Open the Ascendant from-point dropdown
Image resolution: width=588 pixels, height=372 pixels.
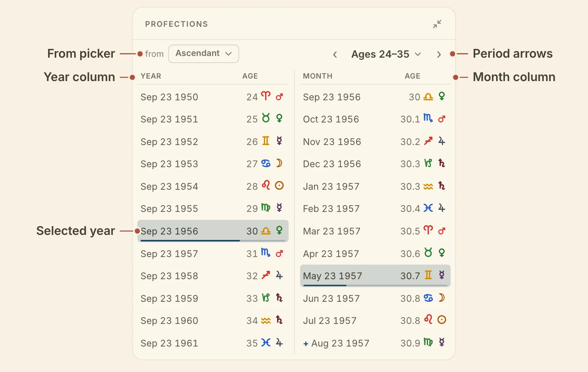click(204, 54)
